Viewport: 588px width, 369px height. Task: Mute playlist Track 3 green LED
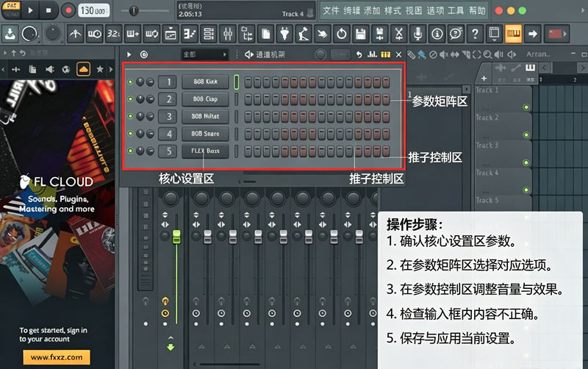(x=526, y=162)
